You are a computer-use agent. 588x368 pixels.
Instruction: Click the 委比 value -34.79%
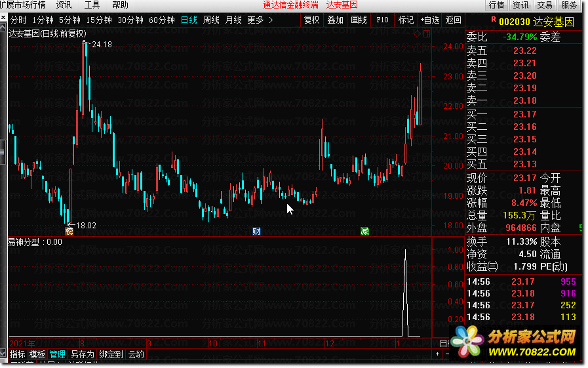[x=520, y=37]
